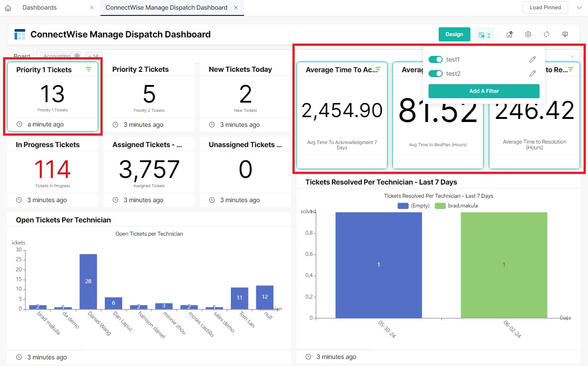The width and height of the screenshot is (588, 366).
Task: Click the green 06-02-24 resolved bar
Action: click(504, 265)
